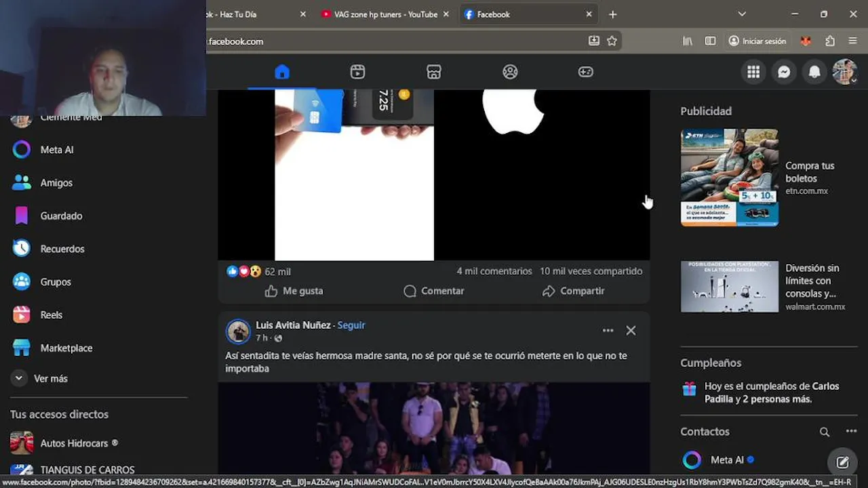Open the Marketplace storefront icon in top bar
The image size is (868, 488).
click(x=434, y=72)
